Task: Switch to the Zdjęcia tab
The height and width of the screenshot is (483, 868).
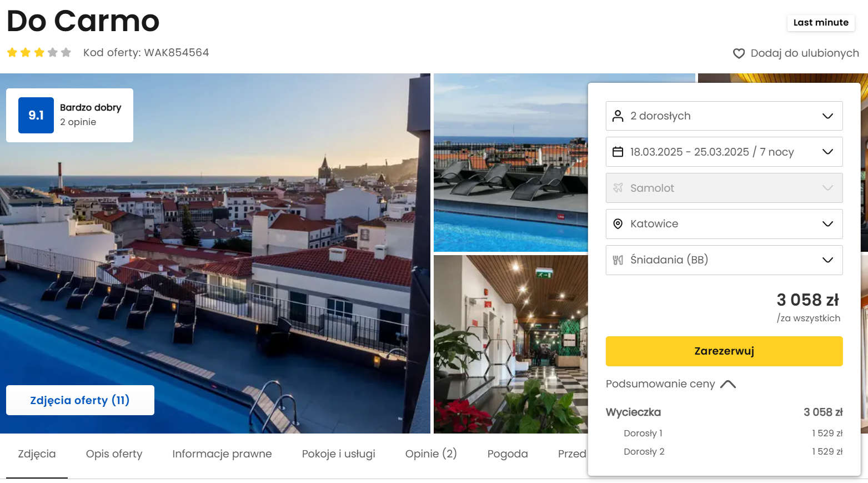Action: (x=37, y=454)
